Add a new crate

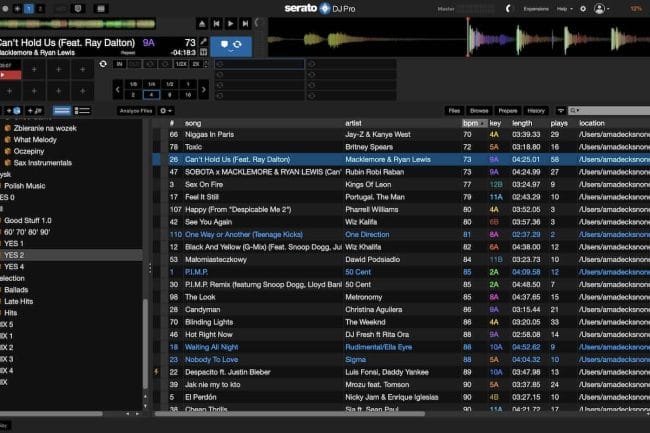pyautogui.click(x=12, y=111)
